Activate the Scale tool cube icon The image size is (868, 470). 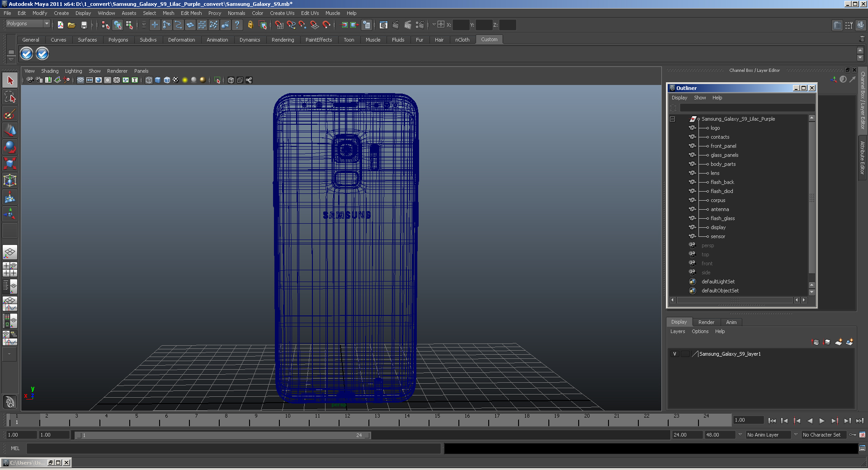click(x=10, y=164)
